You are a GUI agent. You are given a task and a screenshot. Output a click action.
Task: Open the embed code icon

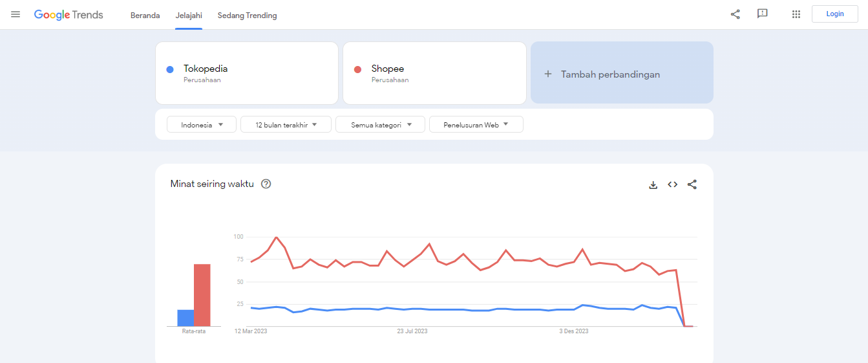(673, 184)
